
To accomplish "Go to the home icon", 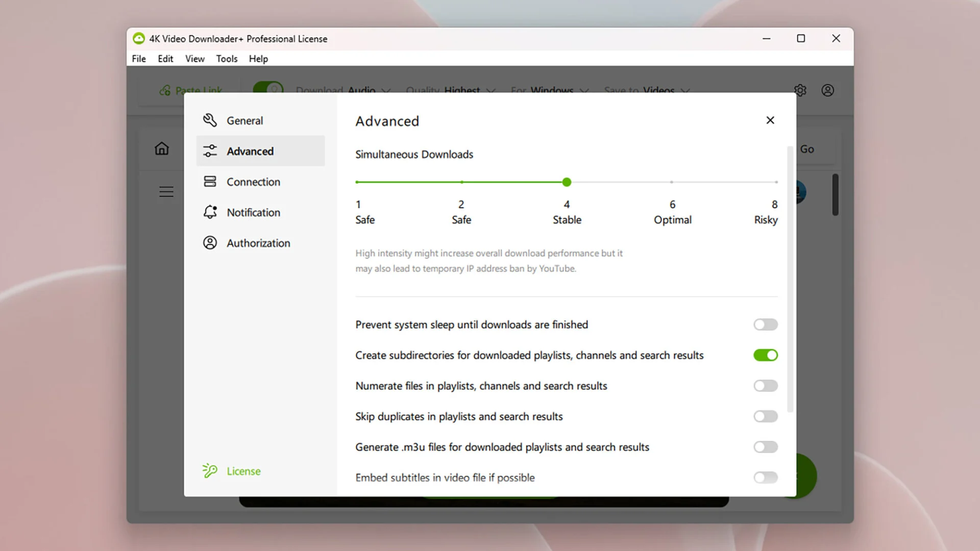I will click(x=162, y=148).
